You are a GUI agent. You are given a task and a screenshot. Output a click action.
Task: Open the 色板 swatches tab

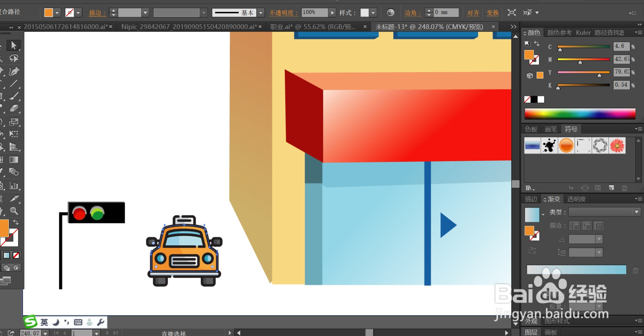point(531,129)
